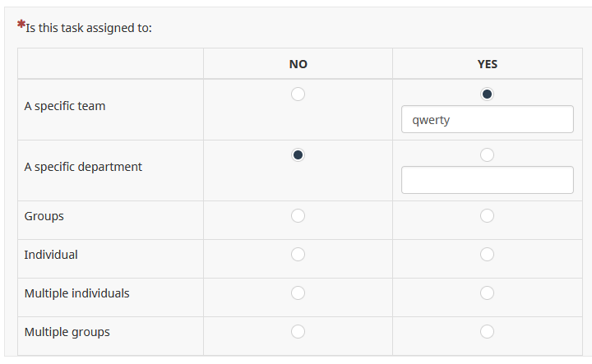
Task: Click the empty specific department text field
Action: [x=487, y=180]
